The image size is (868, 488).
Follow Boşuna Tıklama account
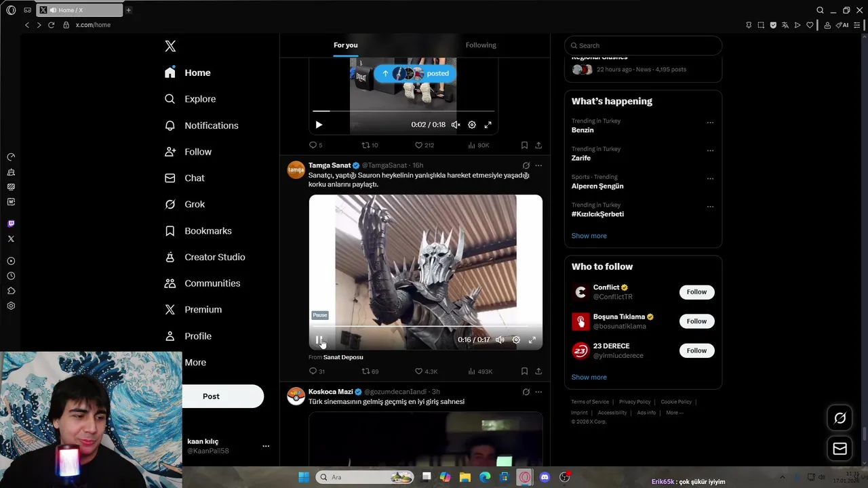pos(696,321)
